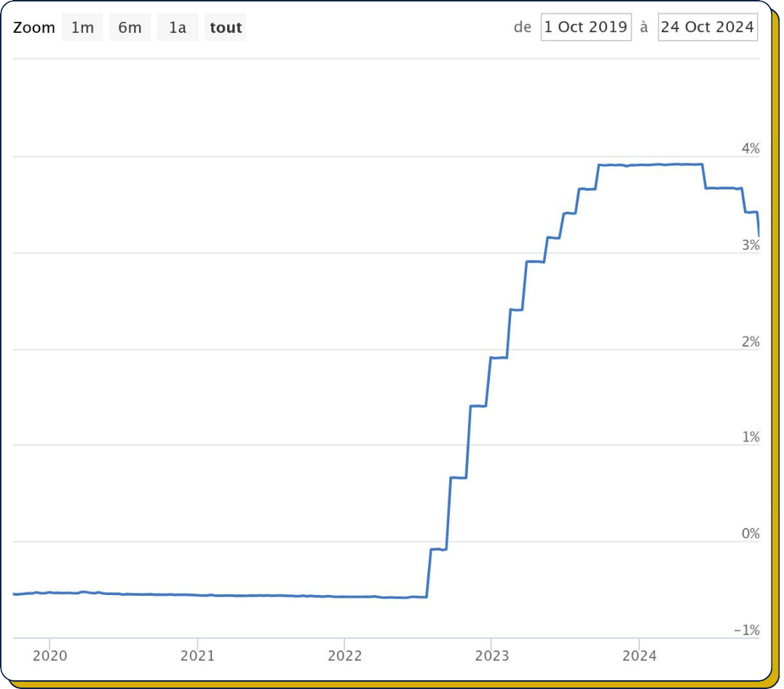
Task: Click the 2023 x-axis label
Action: 491,655
